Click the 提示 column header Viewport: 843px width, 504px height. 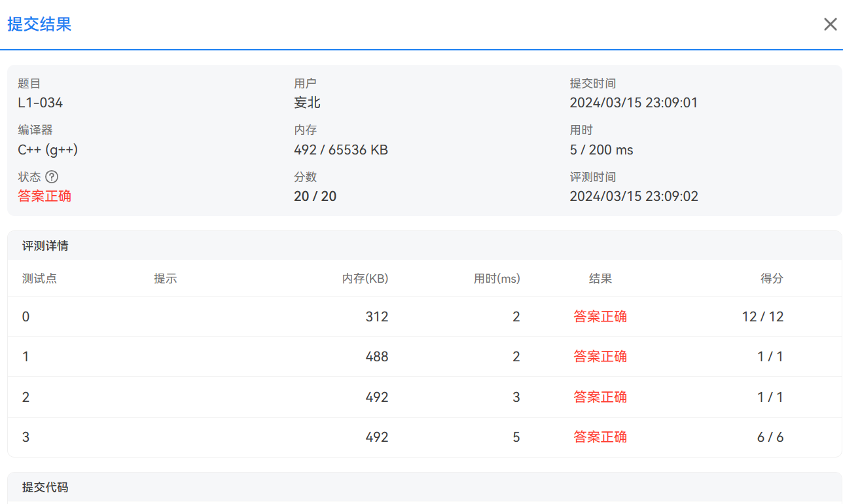(x=165, y=279)
